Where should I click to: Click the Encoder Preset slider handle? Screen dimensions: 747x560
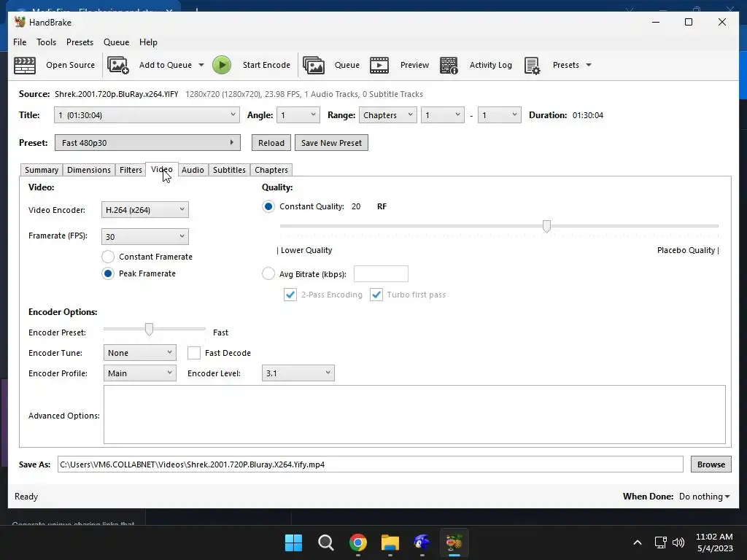pos(149,329)
